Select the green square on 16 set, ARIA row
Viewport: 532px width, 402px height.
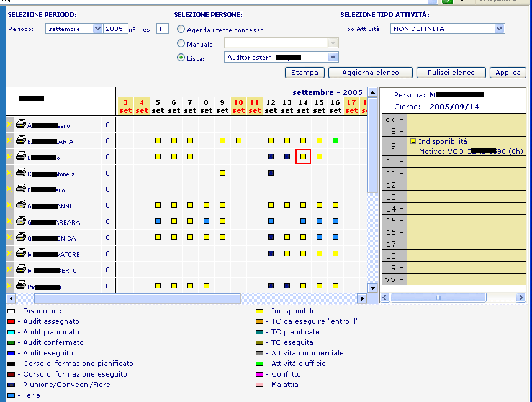336,141
